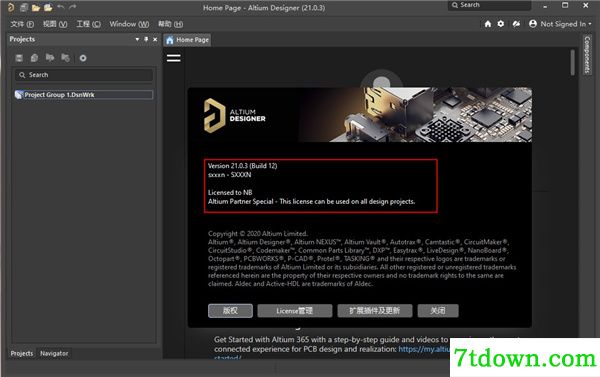This screenshot has height=377, width=600.
Task: Open the 帮助 (H) menu
Action: point(171,24)
